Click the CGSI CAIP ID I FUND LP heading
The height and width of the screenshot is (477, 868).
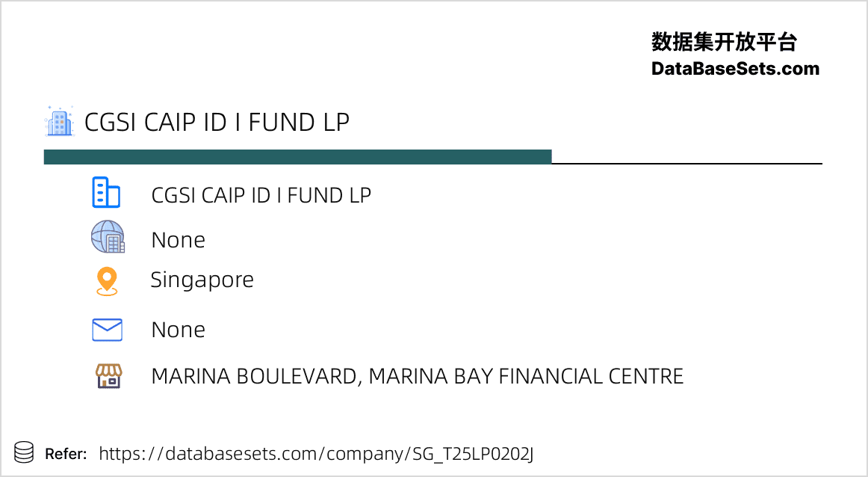pyautogui.click(x=217, y=122)
